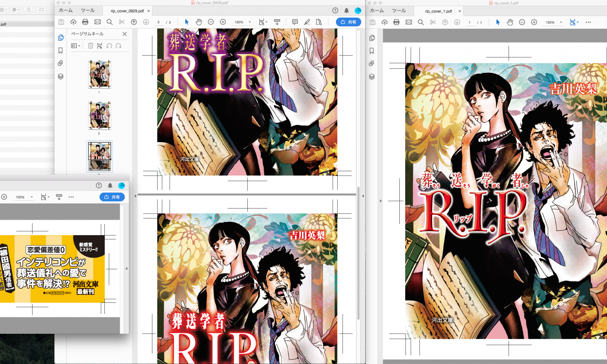Click scissors icon in rip_cover_0929.pdf toolbar

pyautogui.click(x=122, y=22)
